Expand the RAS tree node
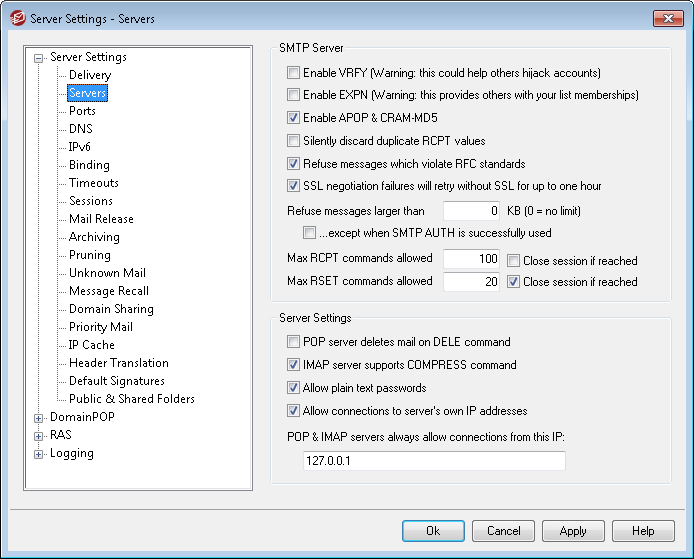The width and height of the screenshot is (694, 559). click(x=39, y=436)
